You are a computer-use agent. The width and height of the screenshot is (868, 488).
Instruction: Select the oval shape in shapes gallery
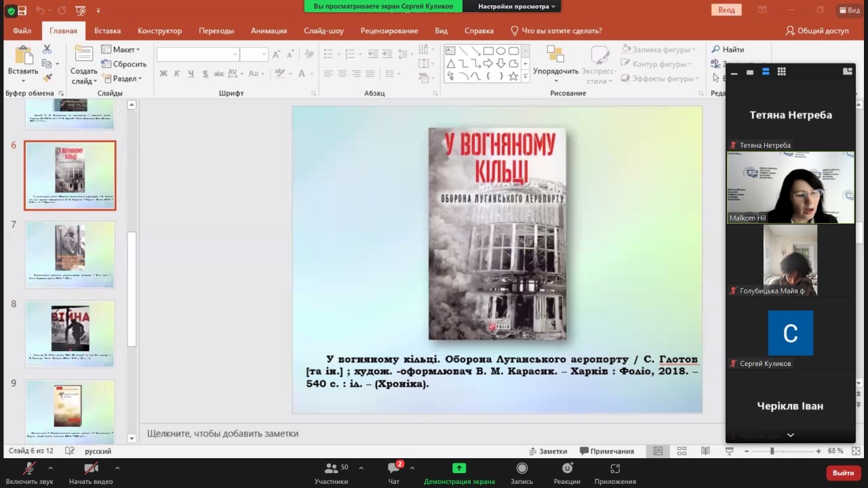click(501, 51)
